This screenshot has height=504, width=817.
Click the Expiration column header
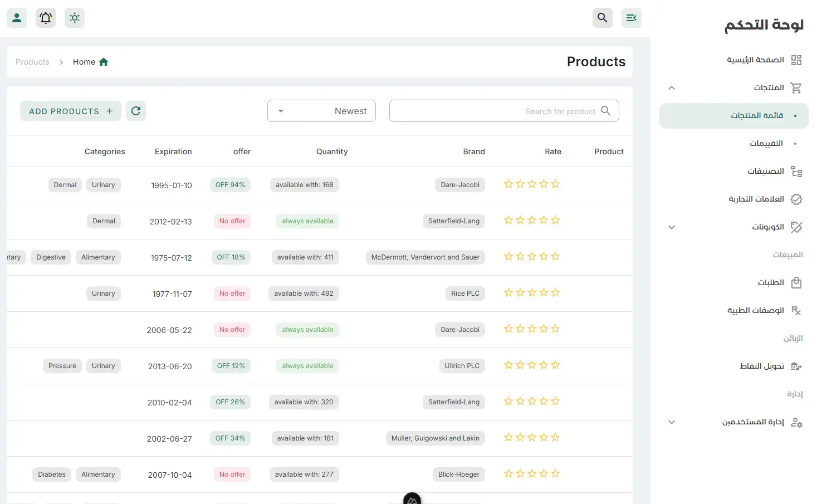coord(173,151)
